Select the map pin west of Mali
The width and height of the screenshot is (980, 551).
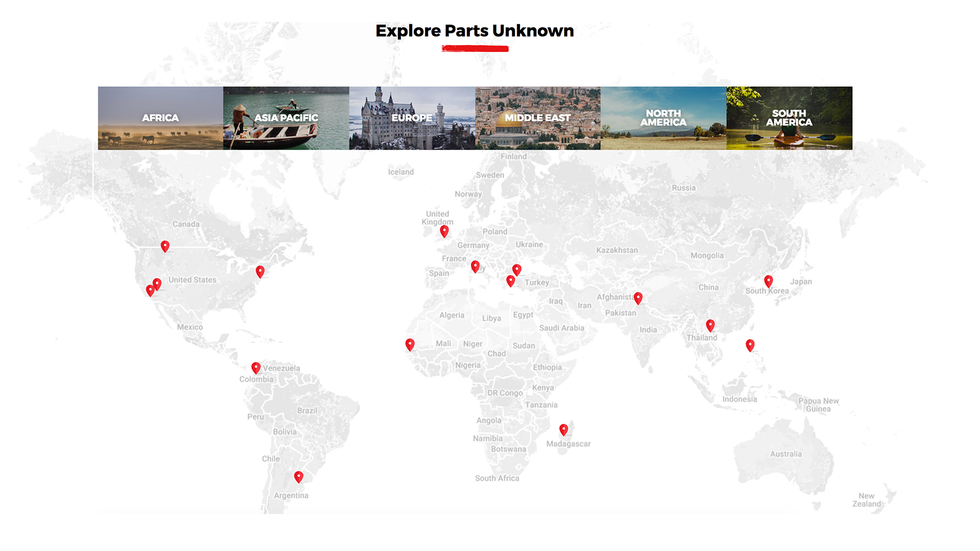click(x=410, y=344)
